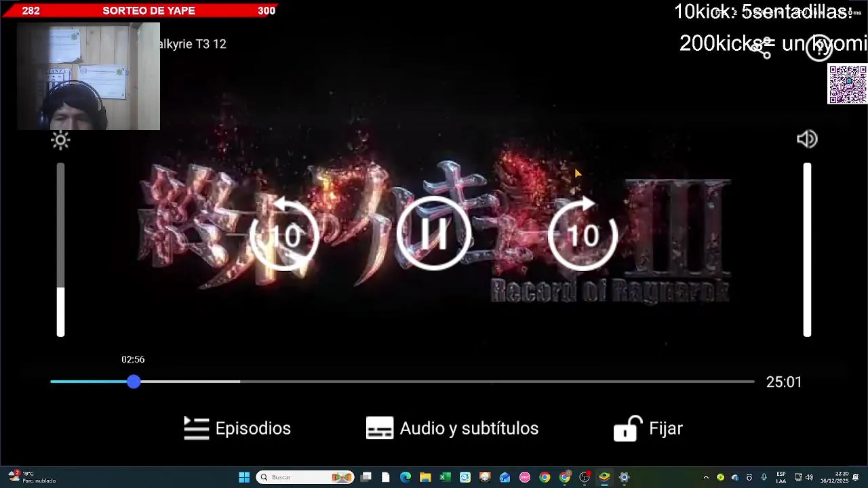Switch the ESP LAA input language
868x488 pixels.
(781, 477)
